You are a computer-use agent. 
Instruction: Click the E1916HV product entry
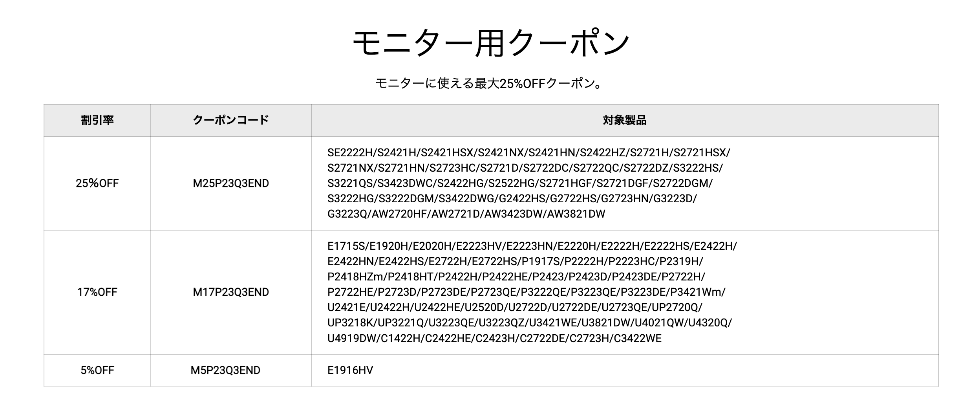click(350, 370)
